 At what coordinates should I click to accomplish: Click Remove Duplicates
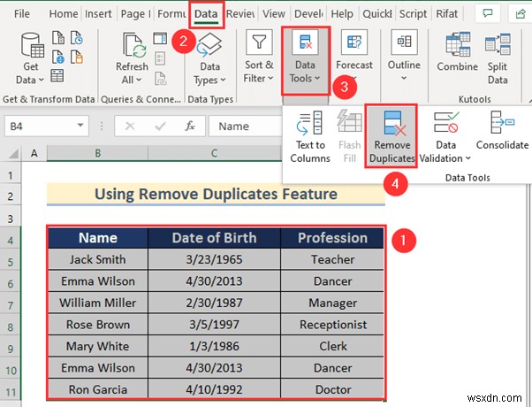pyautogui.click(x=391, y=137)
